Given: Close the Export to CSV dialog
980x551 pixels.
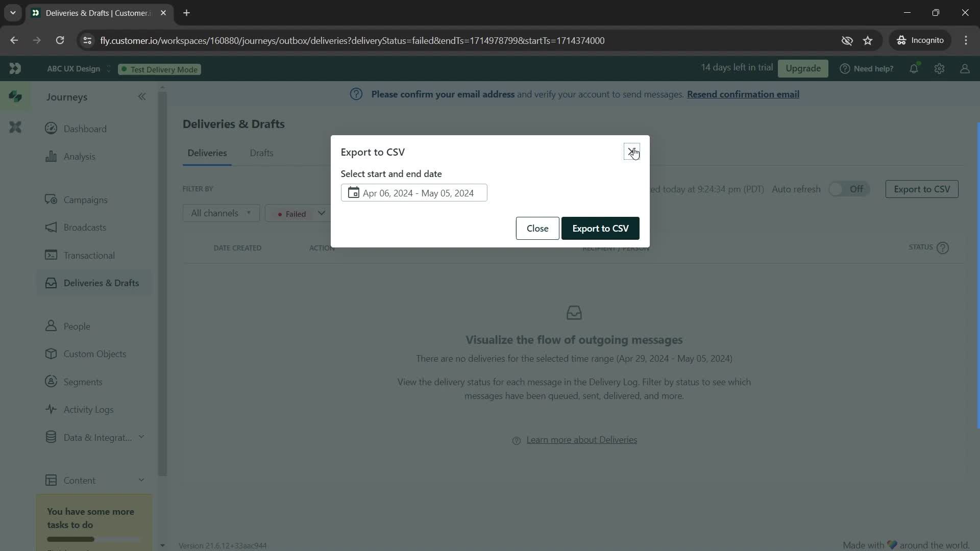Looking at the screenshot, I should 632,151.
